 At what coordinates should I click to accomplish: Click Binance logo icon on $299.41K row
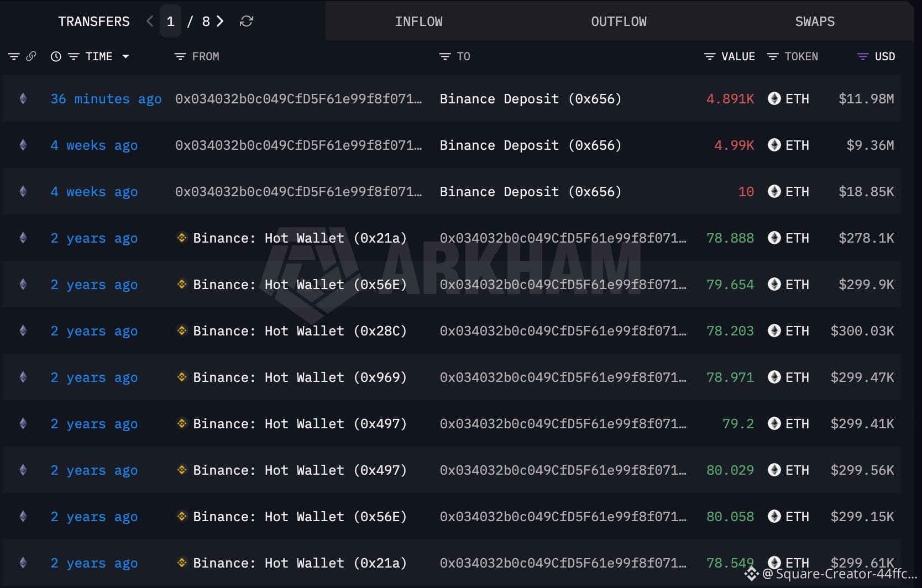click(x=182, y=423)
